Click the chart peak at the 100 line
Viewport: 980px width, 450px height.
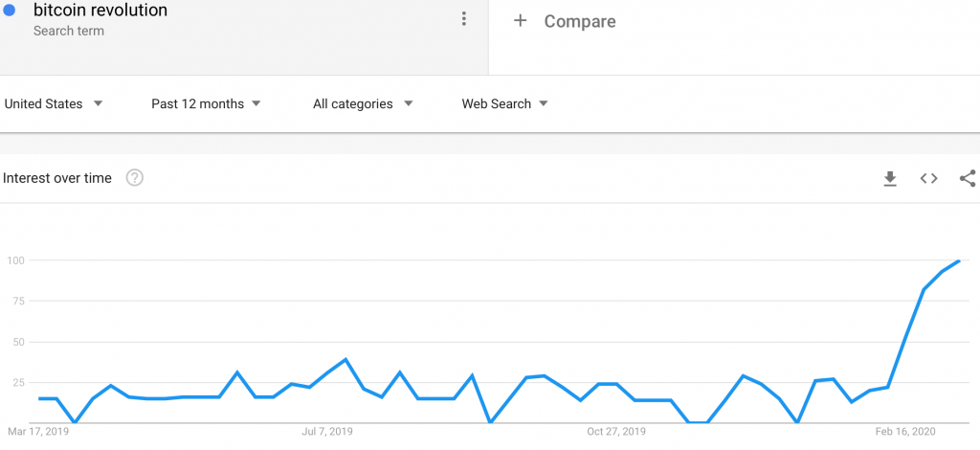point(959,260)
